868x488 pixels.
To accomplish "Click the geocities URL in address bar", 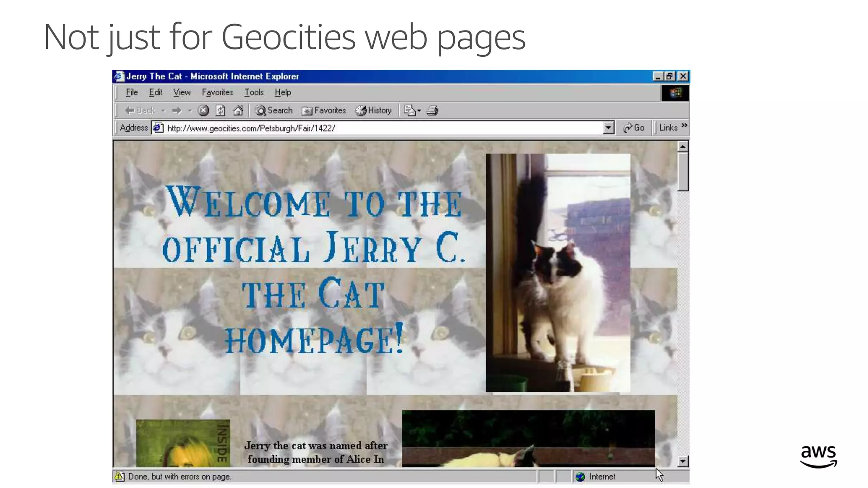I will (x=251, y=128).
